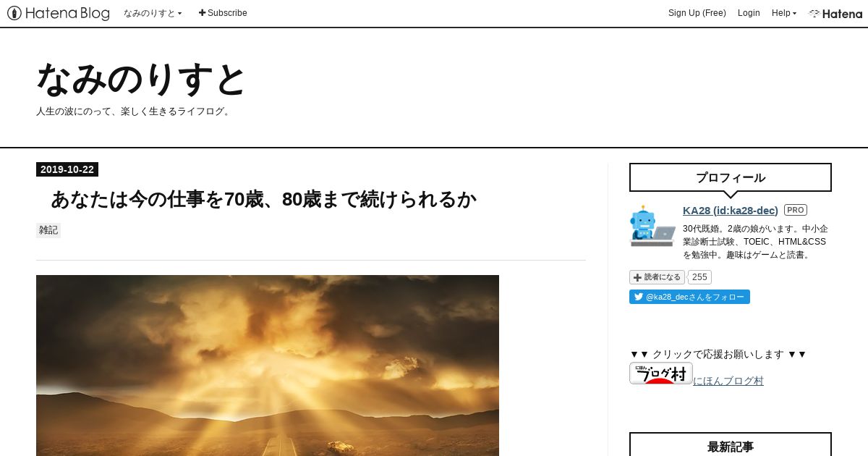This screenshot has height=456, width=868.
Task: Go to blog title なみのりすと
Action: (x=141, y=79)
